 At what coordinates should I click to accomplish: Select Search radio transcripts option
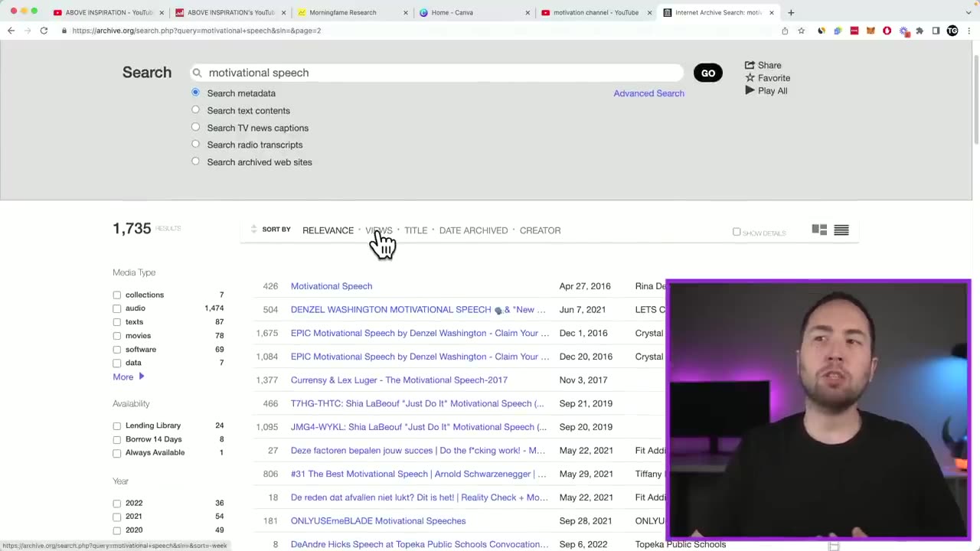tap(195, 144)
